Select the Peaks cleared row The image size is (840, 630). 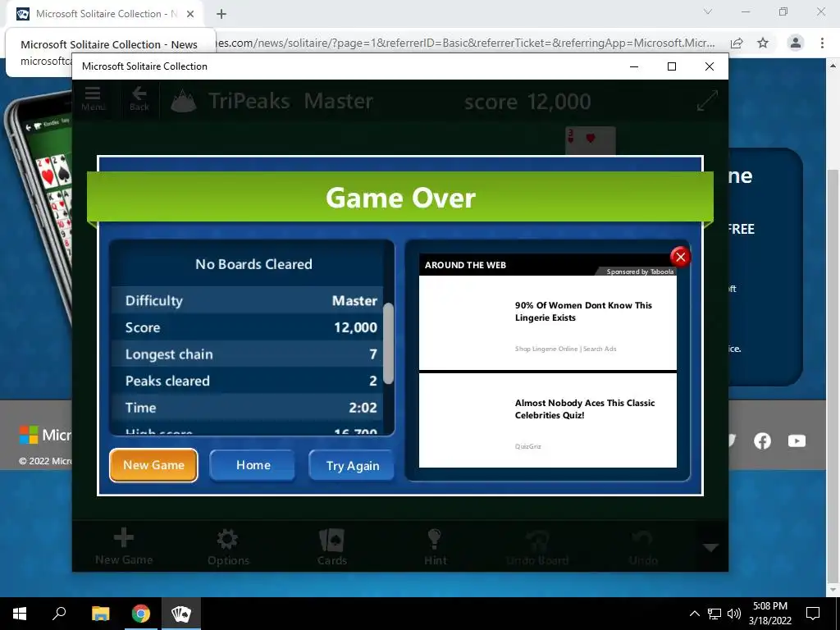[x=247, y=381]
